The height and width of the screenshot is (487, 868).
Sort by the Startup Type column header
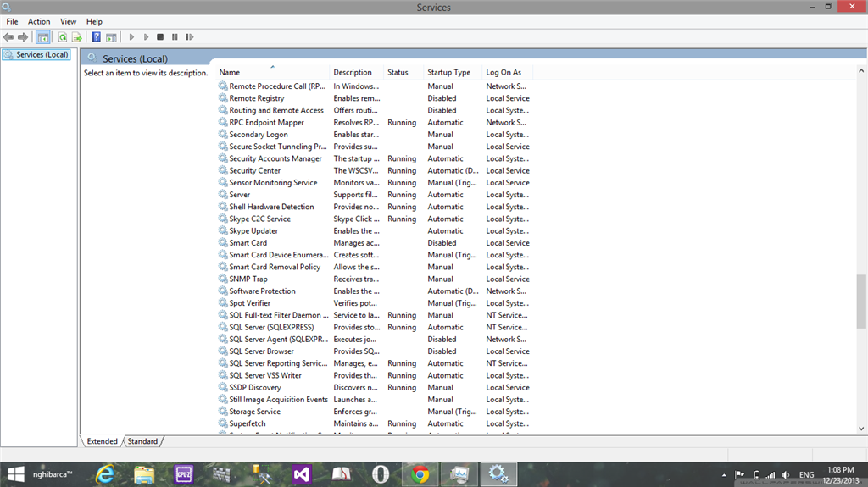pos(453,73)
